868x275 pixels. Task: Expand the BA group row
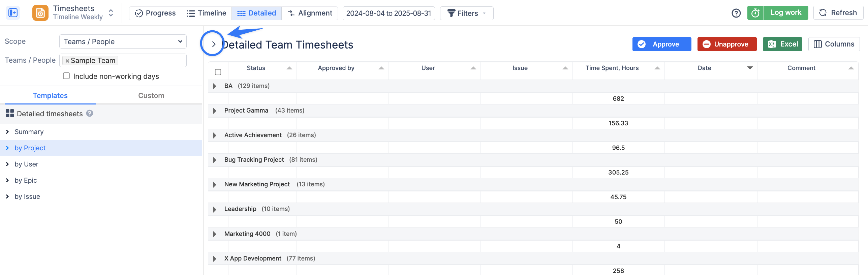tap(215, 86)
